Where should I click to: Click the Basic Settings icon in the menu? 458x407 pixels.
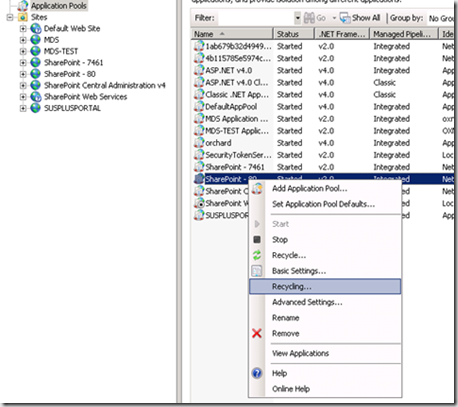pos(257,271)
